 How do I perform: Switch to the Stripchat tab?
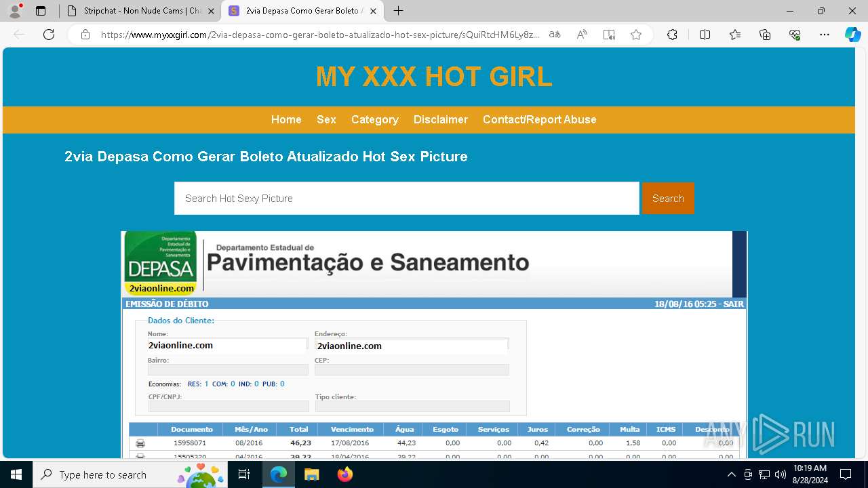pos(140,11)
